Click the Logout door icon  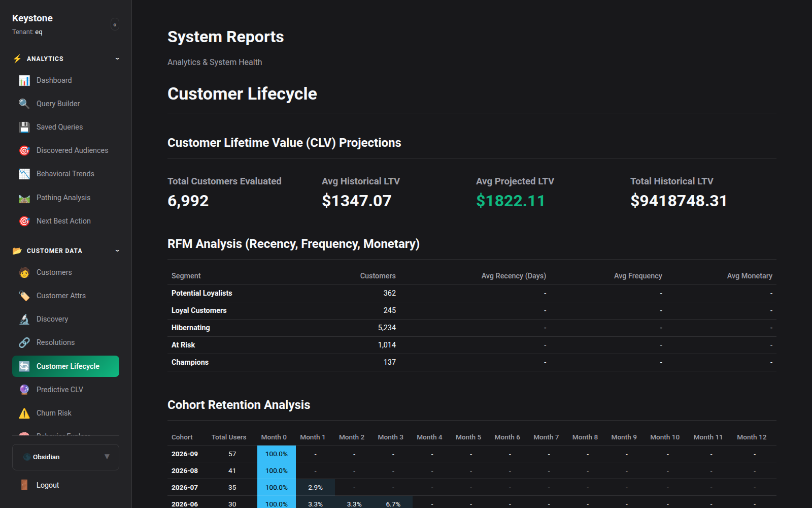pos(24,485)
